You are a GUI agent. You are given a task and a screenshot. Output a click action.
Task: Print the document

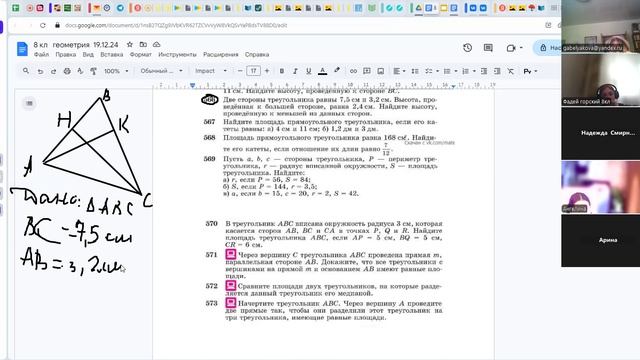[x=67, y=71]
